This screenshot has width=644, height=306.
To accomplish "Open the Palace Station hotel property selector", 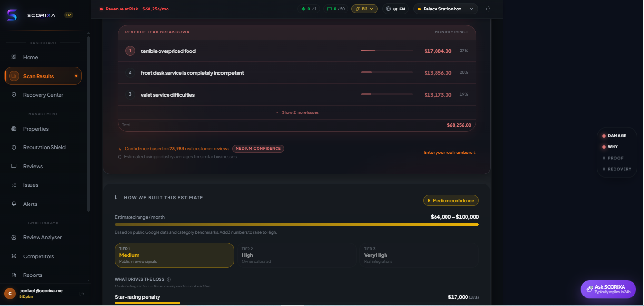I will click(x=446, y=9).
